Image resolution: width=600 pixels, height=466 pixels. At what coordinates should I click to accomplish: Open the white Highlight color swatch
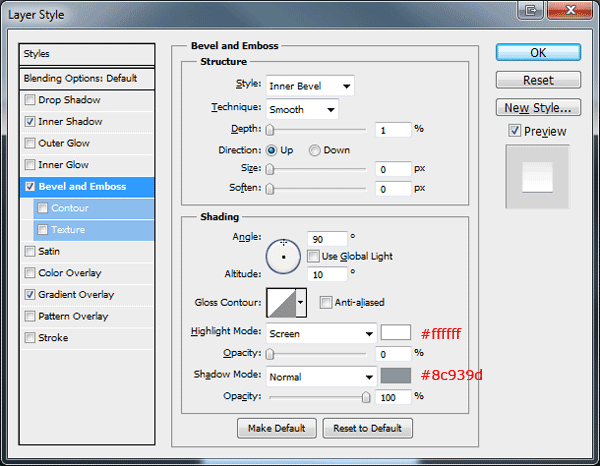click(396, 332)
